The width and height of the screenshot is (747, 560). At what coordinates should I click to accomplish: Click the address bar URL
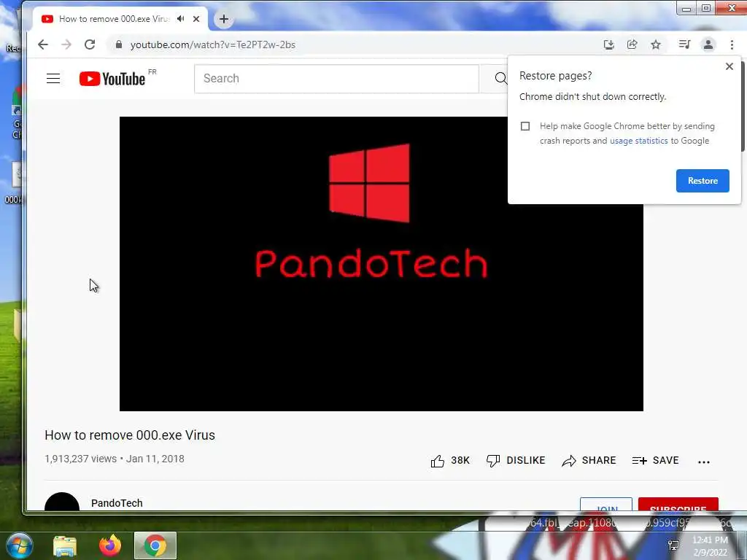click(213, 44)
